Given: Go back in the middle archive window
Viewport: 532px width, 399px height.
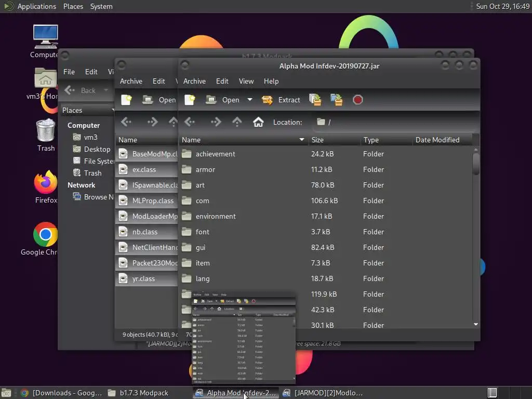Looking at the screenshot, I should click(x=126, y=122).
